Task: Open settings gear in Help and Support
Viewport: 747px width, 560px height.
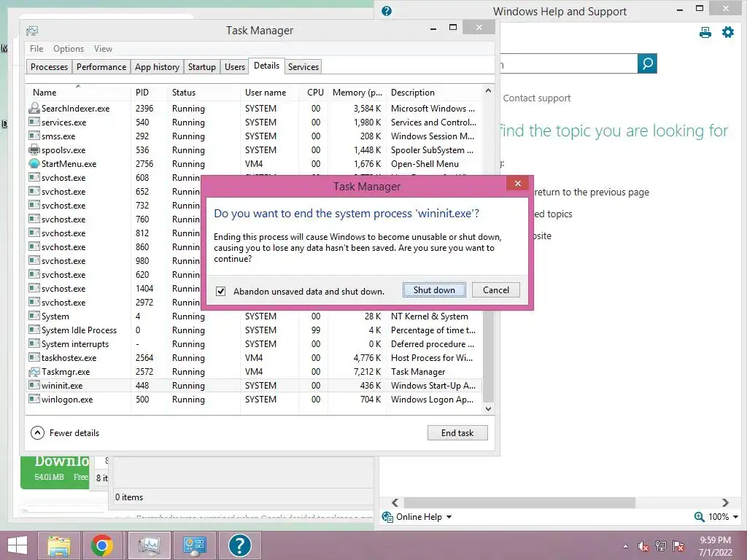Action: (727, 32)
